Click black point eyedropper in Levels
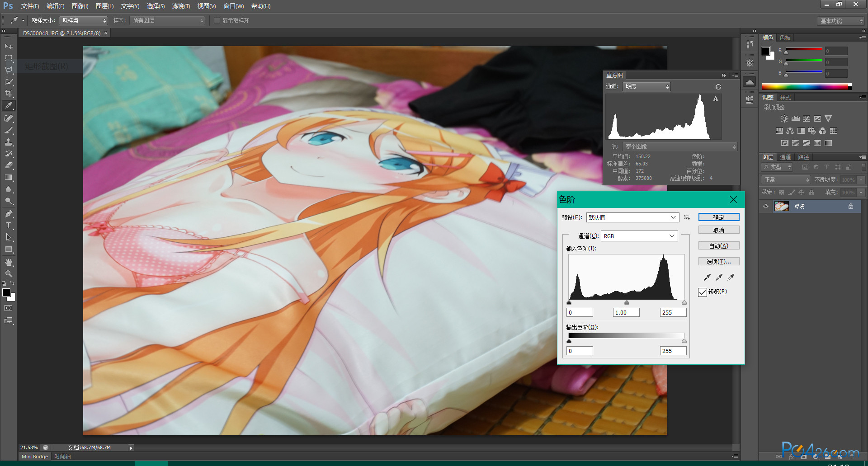Viewport: 868px width, 466px height. (707, 277)
